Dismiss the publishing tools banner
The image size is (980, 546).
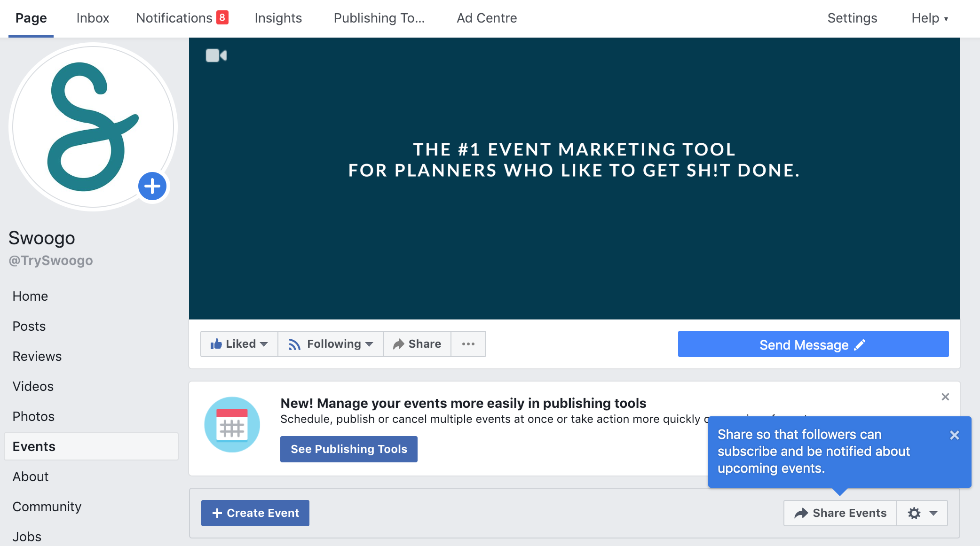tap(945, 397)
